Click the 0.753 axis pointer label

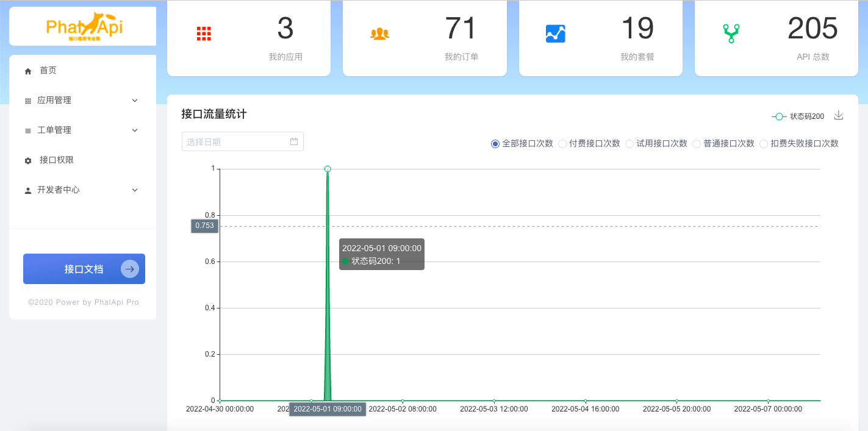click(x=205, y=226)
